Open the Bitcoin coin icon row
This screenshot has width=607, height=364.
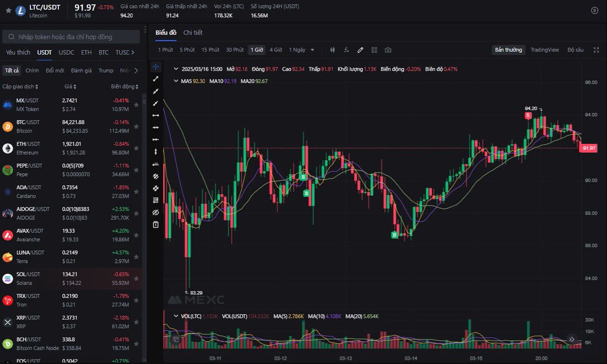click(x=8, y=126)
